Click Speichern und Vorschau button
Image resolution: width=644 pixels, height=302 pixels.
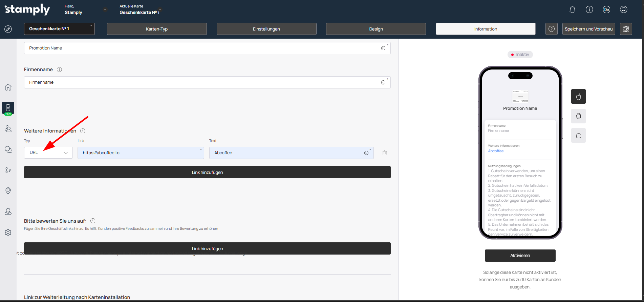coord(588,29)
